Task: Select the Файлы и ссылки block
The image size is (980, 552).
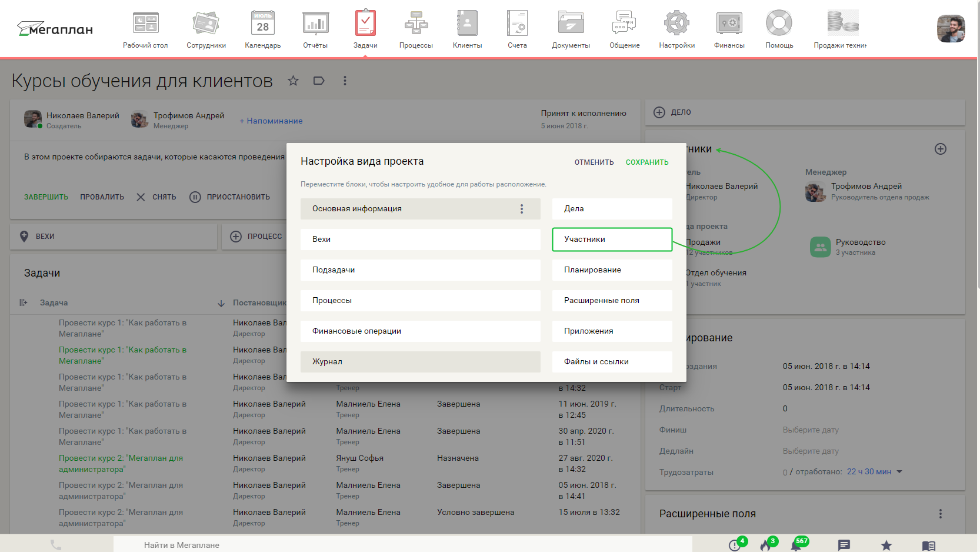Action: tap(612, 362)
